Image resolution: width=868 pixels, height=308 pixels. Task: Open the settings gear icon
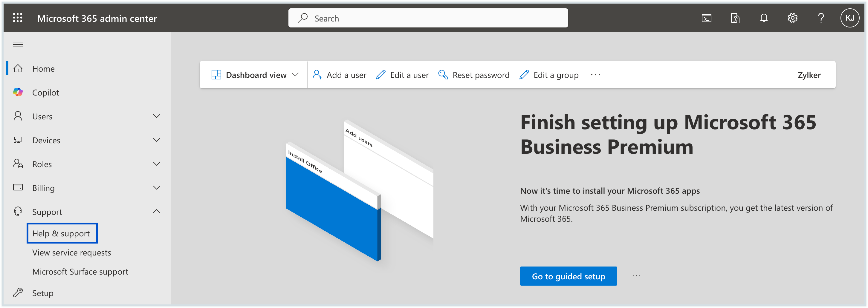pos(792,18)
